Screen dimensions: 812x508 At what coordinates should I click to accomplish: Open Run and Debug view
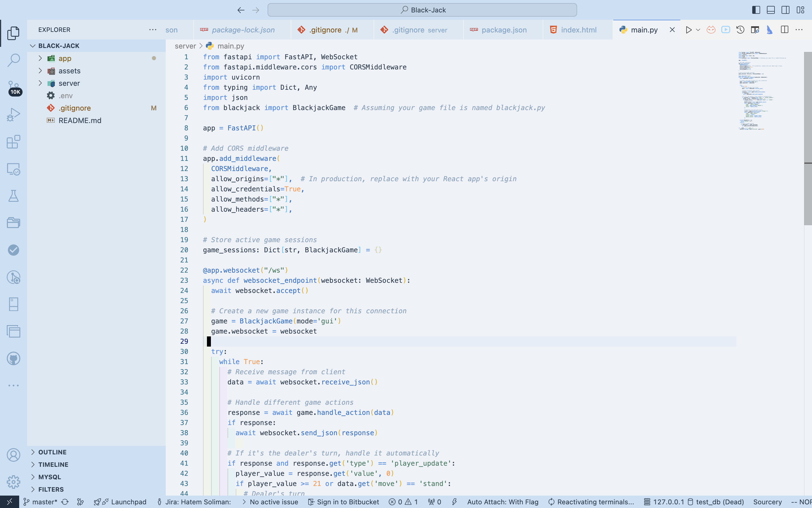pyautogui.click(x=14, y=115)
